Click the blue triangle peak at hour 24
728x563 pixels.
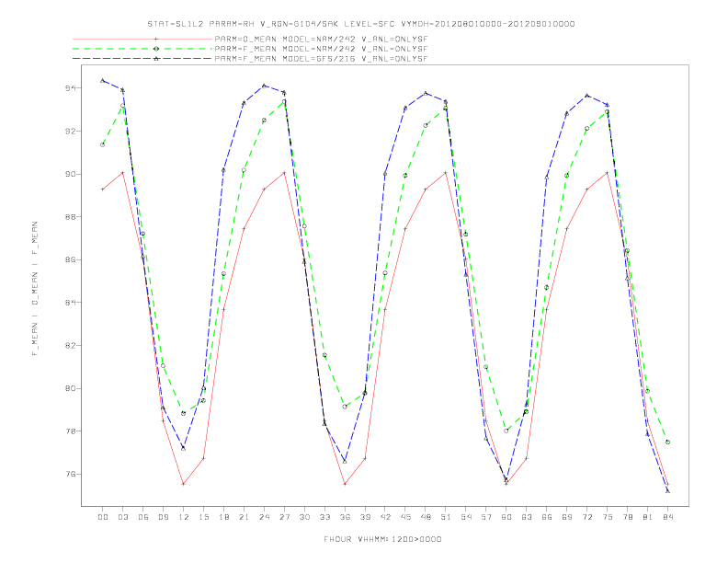[264, 86]
